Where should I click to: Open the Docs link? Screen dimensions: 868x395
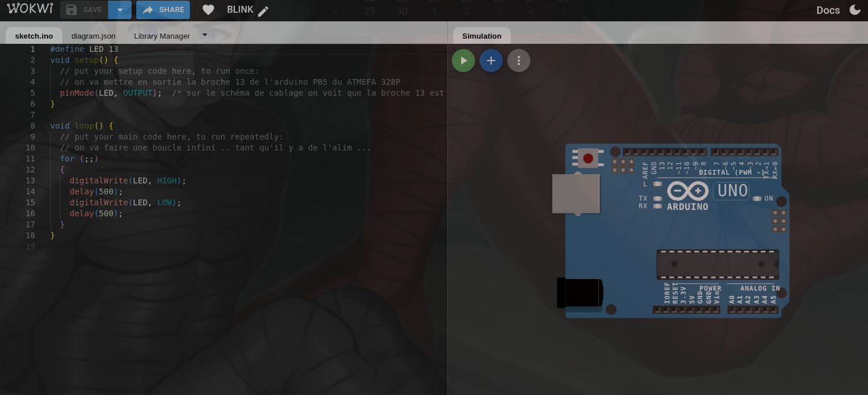pos(828,10)
